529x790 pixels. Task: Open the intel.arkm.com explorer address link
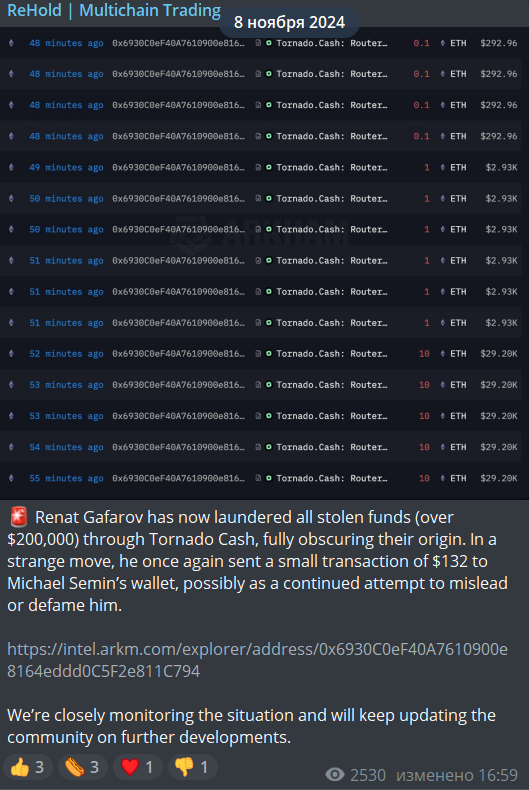click(x=257, y=660)
